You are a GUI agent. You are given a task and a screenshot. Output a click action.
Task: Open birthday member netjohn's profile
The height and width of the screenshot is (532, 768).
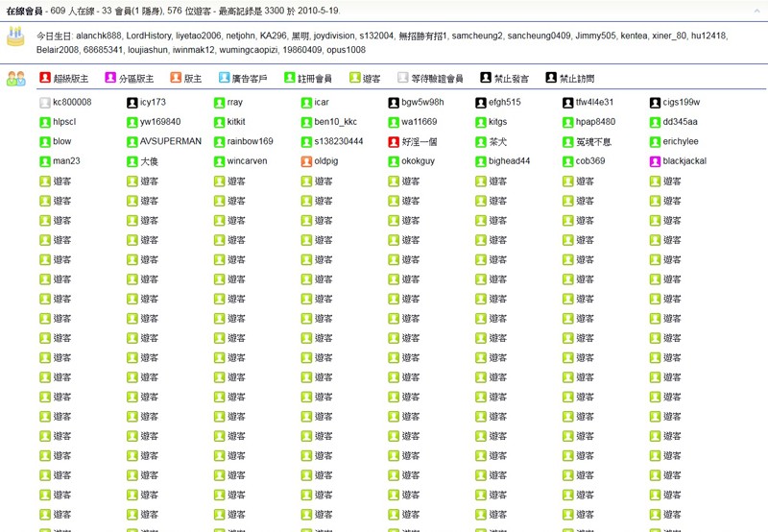pyautogui.click(x=241, y=36)
